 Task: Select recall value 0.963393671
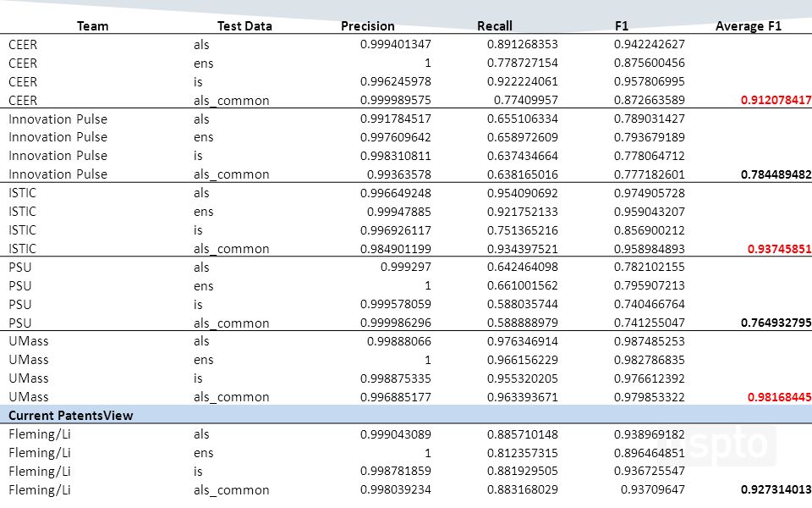(523, 397)
